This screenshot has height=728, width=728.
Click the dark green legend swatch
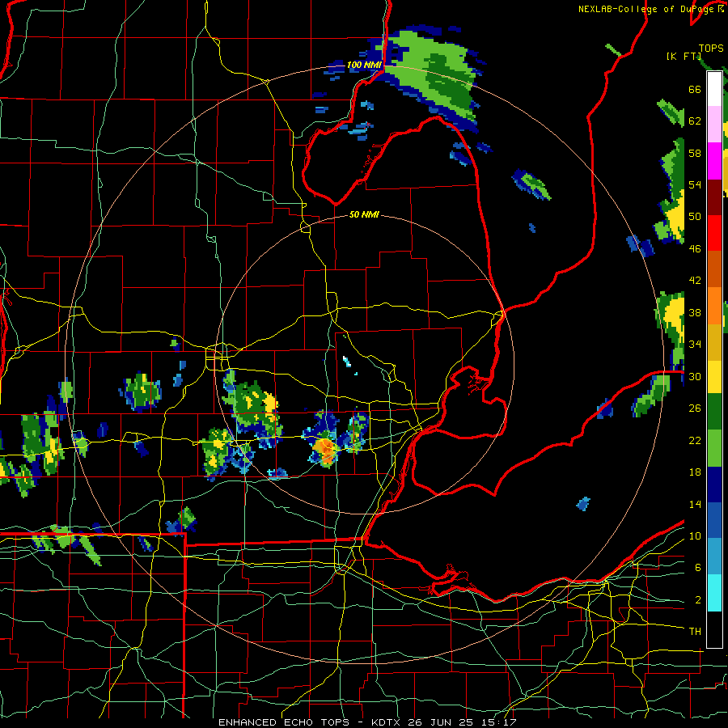coord(714,412)
